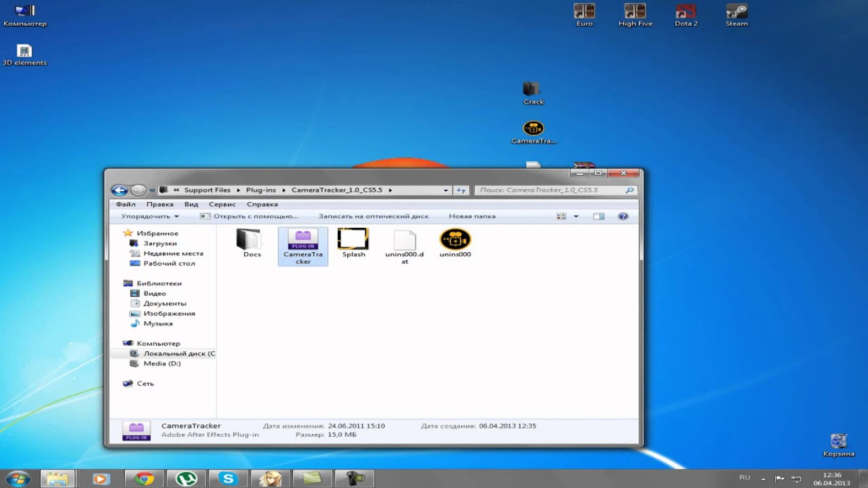Toggle the preview pane button

599,216
